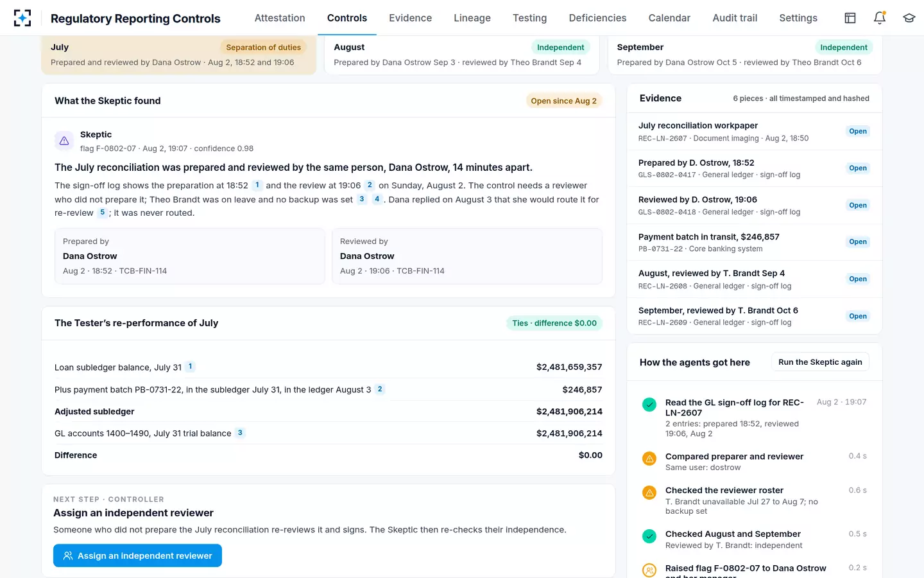Go to the Lineage tab
This screenshot has height=578, width=924.
click(x=472, y=18)
